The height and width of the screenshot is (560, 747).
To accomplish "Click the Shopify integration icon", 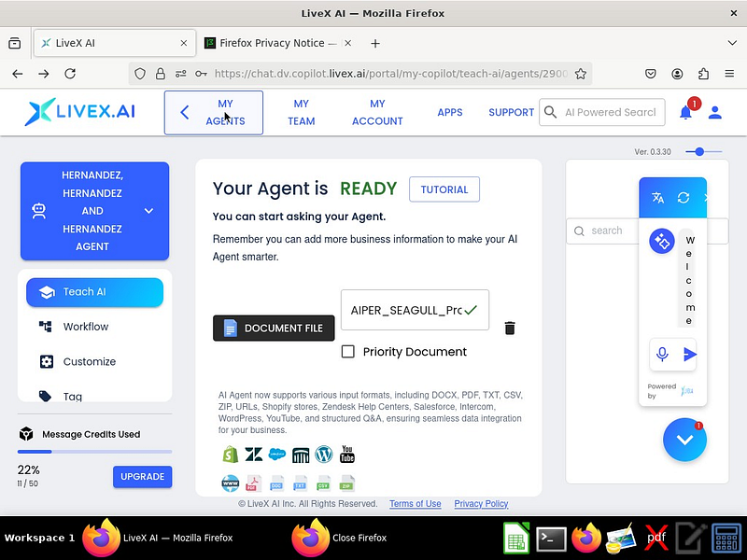I will tap(230, 455).
